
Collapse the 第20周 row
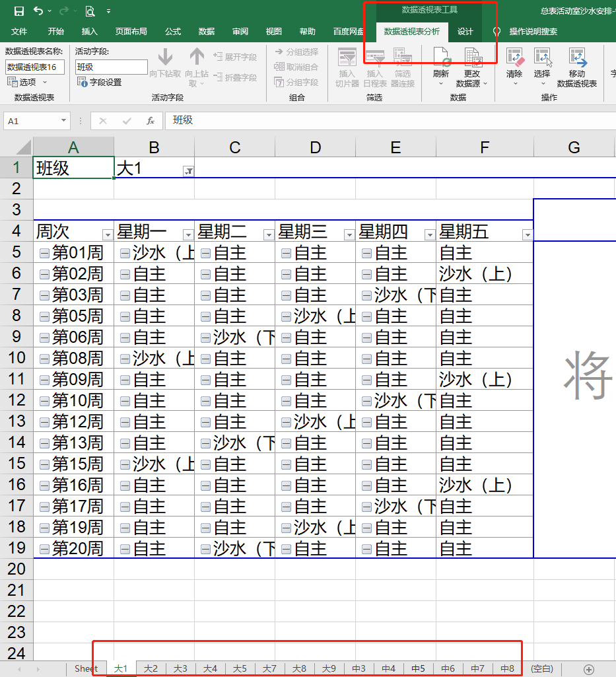click(44, 550)
